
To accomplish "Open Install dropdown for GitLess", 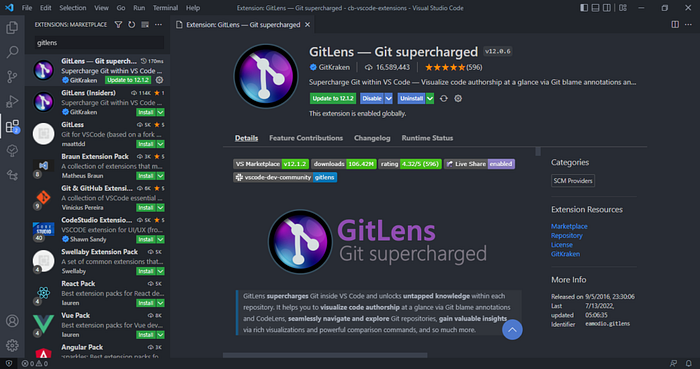I will click(161, 144).
